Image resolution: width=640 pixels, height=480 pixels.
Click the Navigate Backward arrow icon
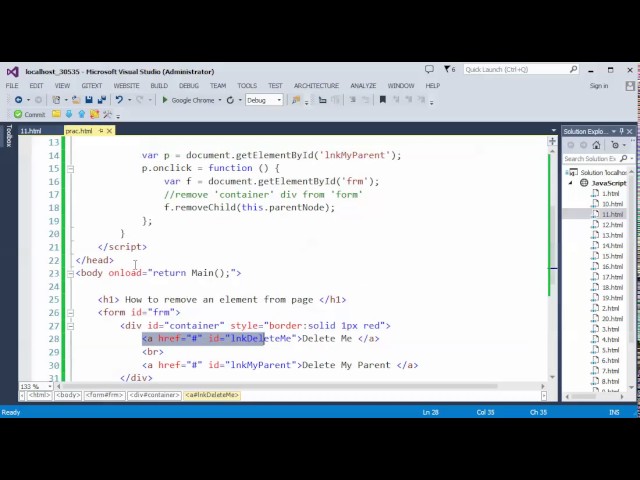pos(18,100)
